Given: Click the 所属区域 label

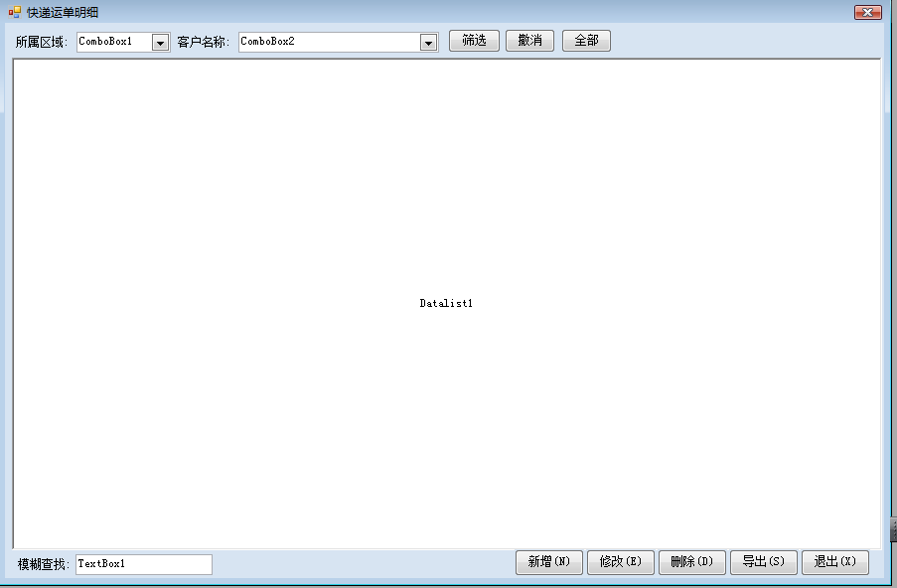Looking at the screenshot, I should pyautogui.click(x=41, y=42).
